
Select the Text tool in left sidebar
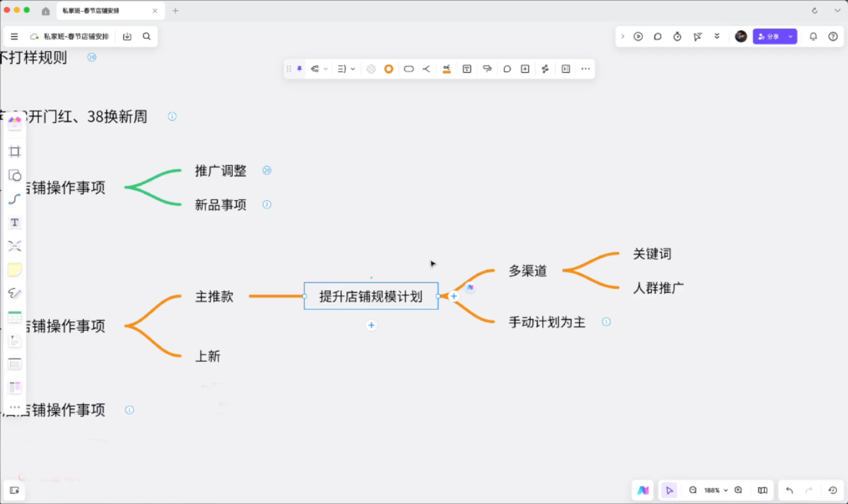coord(15,222)
